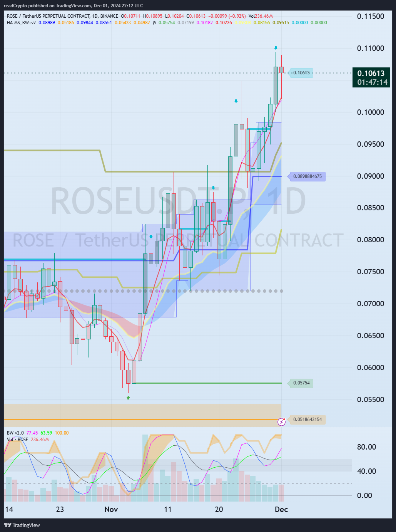The image size is (396, 532).
Task: Click the orange 100.00 BW value
Action: pos(62,433)
